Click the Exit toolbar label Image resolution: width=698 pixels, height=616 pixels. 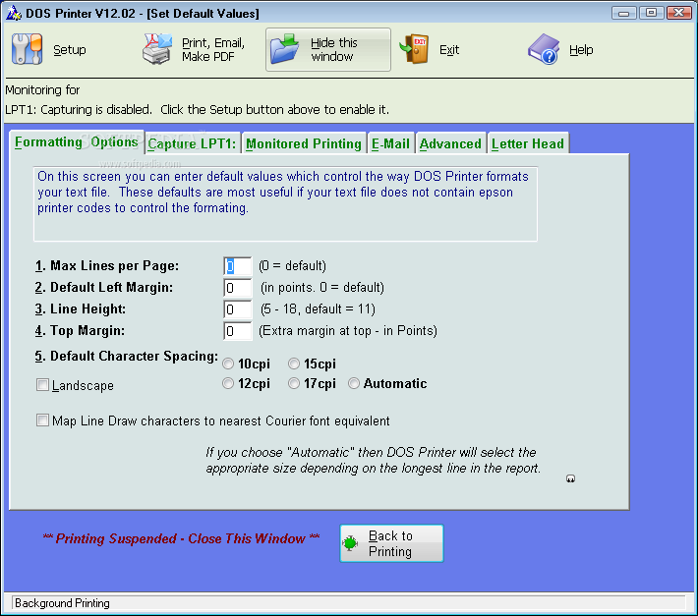pyautogui.click(x=449, y=49)
